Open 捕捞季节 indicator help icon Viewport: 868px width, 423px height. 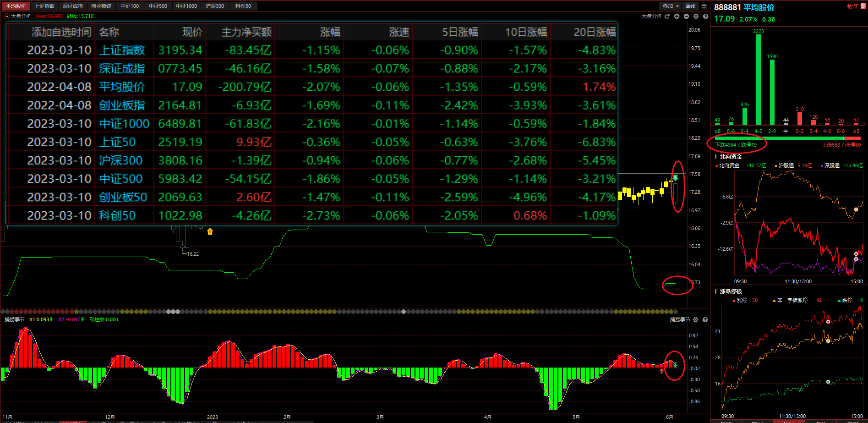point(705,319)
